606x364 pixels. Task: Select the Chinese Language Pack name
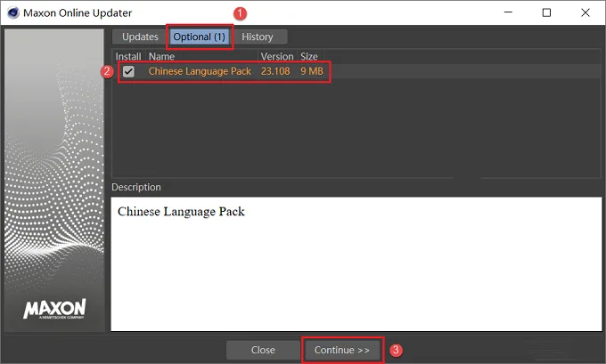point(200,71)
